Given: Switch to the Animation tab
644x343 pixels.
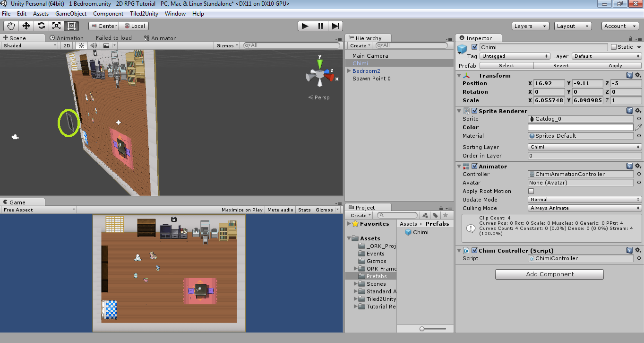Looking at the screenshot, I should pos(66,38).
